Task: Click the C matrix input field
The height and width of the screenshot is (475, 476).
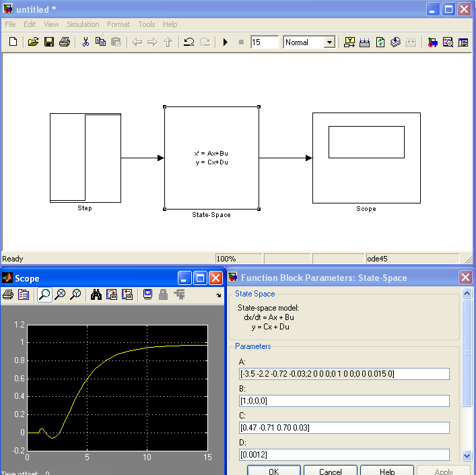Action: (x=344, y=428)
